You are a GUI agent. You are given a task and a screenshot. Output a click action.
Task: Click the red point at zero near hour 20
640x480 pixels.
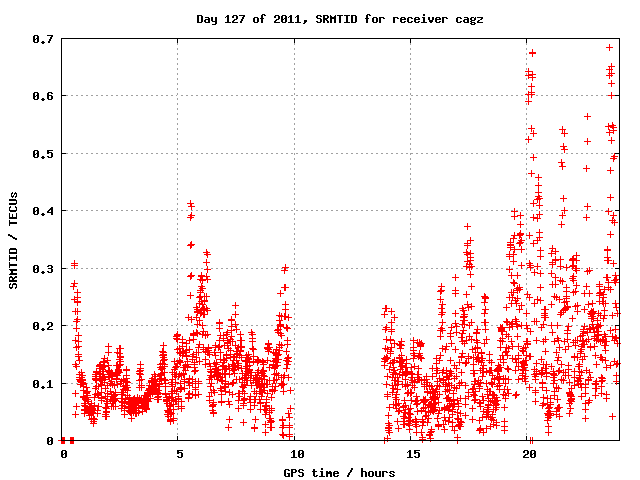pos(530,440)
